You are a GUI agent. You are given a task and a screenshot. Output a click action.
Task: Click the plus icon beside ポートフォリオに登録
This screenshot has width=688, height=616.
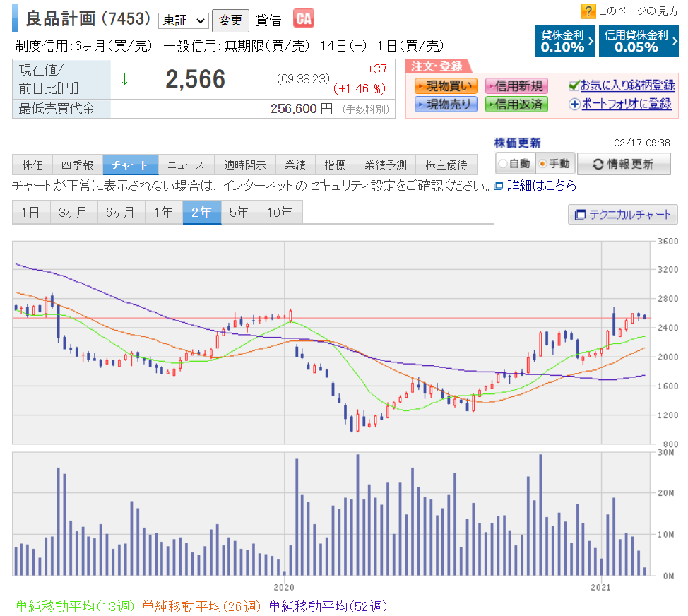(x=574, y=104)
